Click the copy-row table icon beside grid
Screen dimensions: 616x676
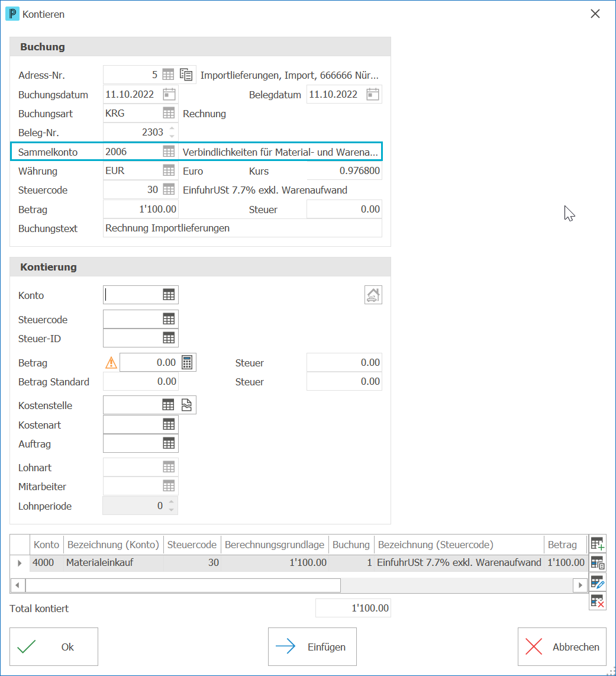click(598, 563)
